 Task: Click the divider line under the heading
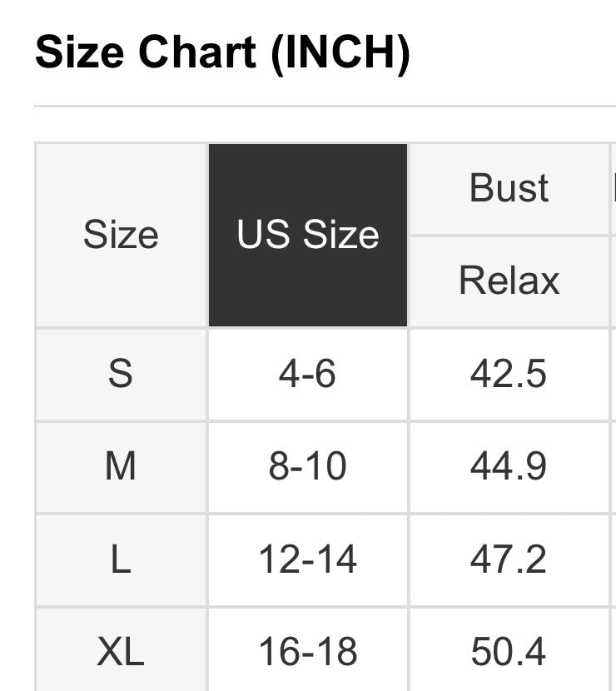[x=325, y=107]
